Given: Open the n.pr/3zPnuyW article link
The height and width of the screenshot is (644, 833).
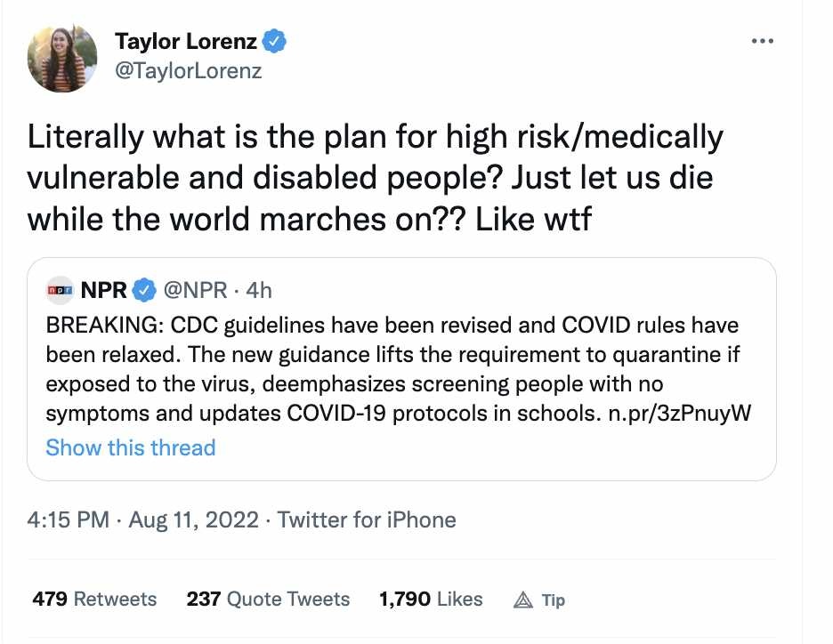Looking at the screenshot, I should tap(679, 413).
